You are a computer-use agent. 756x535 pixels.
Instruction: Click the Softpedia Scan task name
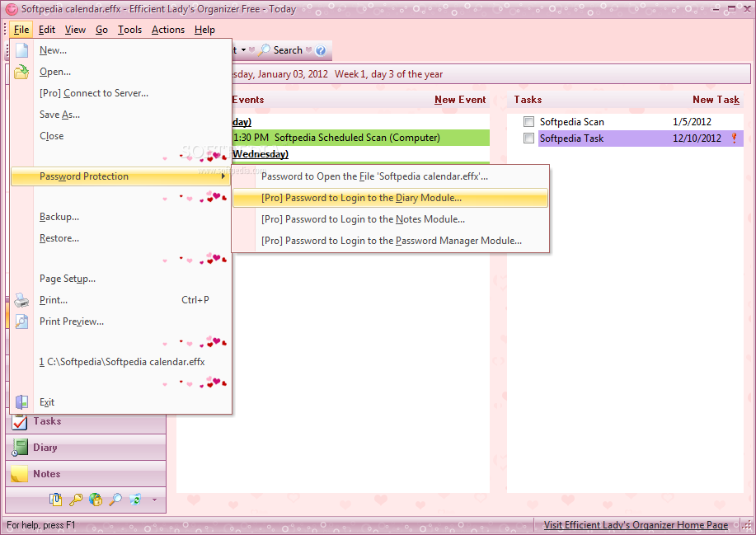(x=572, y=122)
